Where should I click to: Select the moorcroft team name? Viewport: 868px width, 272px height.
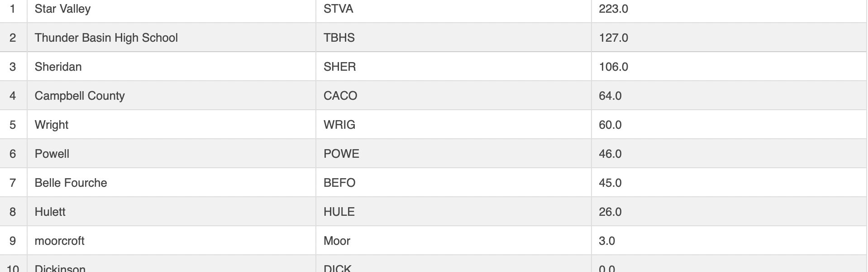pyautogui.click(x=59, y=241)
